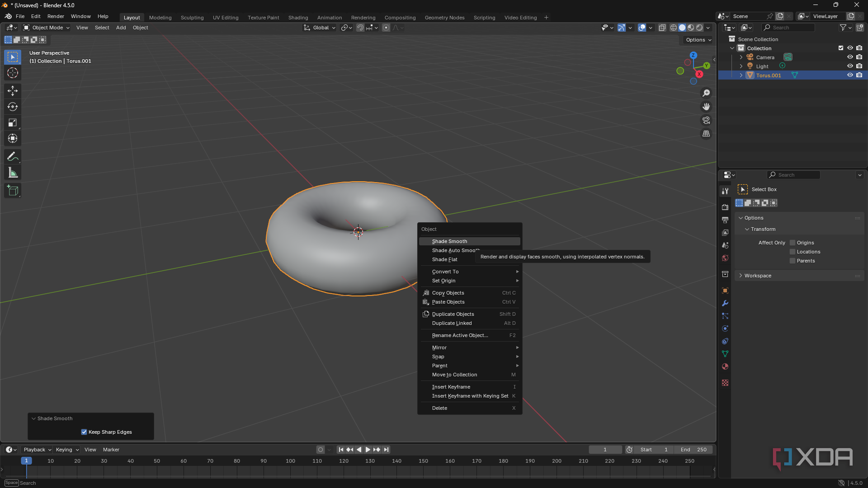Select the Add Cube tool
The image size is (868, 488).
[13, 191]
